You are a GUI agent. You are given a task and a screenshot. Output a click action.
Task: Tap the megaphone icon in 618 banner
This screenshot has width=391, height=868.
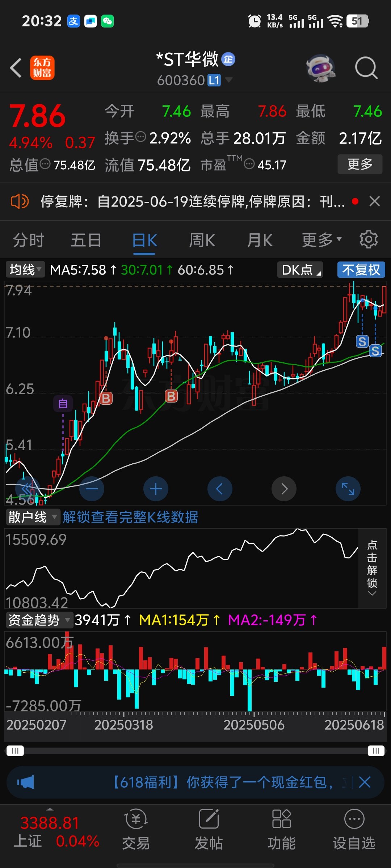click(x=25, y=783)
